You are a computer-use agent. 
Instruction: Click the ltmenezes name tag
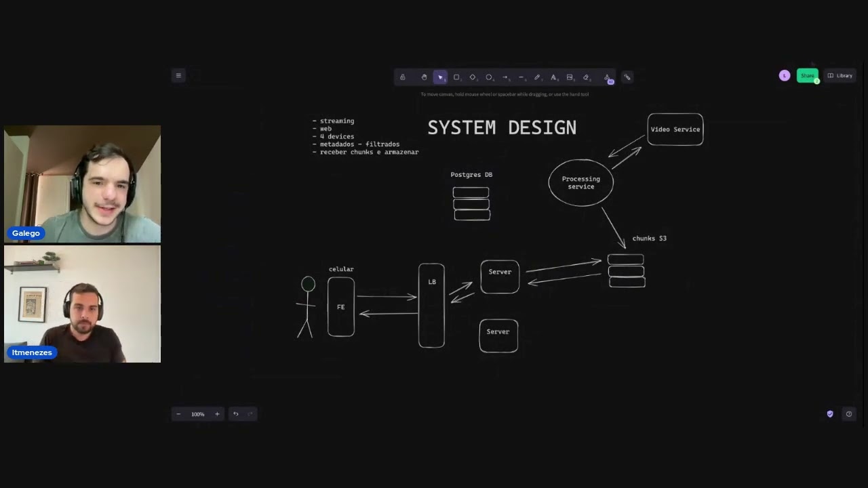(x=32, y=352)
